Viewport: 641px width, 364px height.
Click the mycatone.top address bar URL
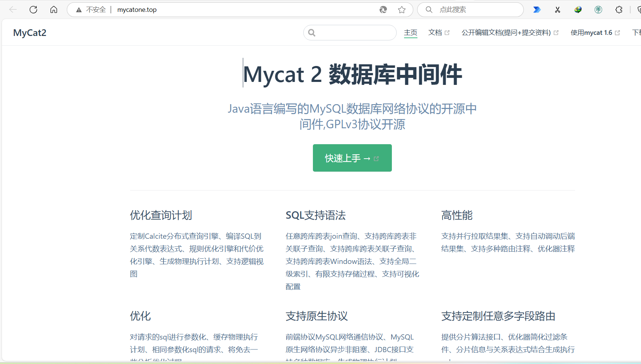tap(137, 10)
